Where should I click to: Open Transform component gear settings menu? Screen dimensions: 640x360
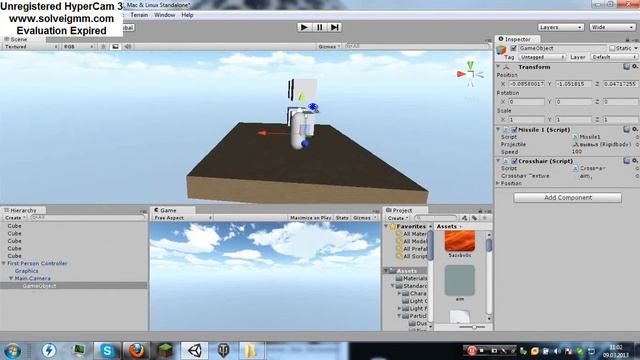635,67
